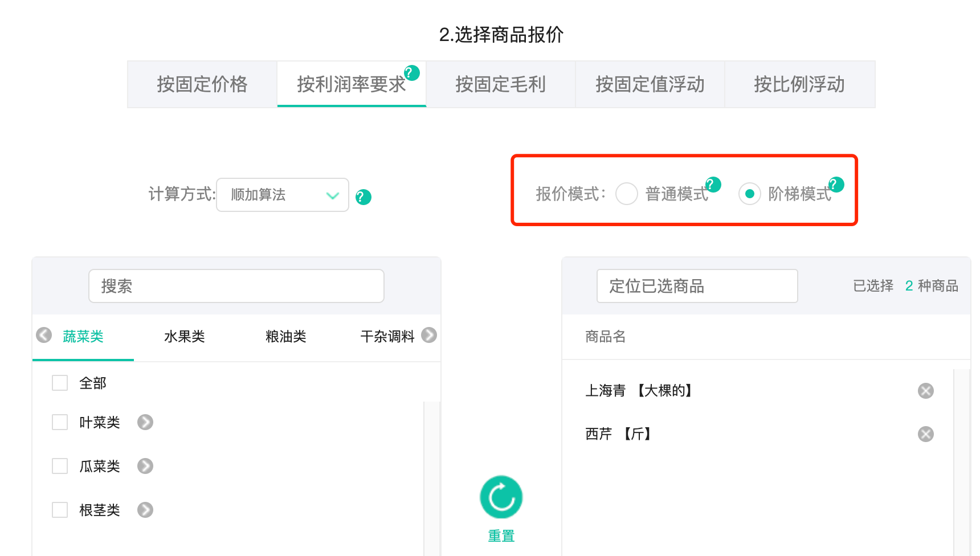This screenshot has width=980, height=556.
Task: Expand the 瓜菜类 subcategory arrow
Action: 145,466
